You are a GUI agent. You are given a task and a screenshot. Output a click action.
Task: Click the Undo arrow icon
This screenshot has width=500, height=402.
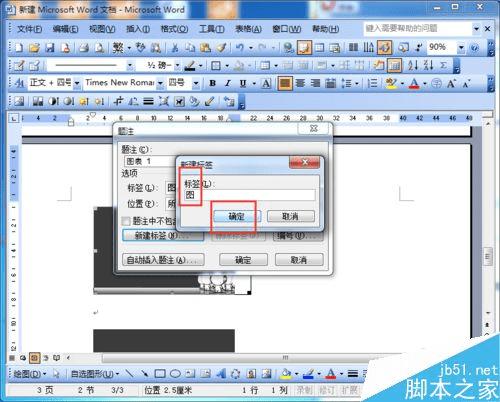coord(239,48)
